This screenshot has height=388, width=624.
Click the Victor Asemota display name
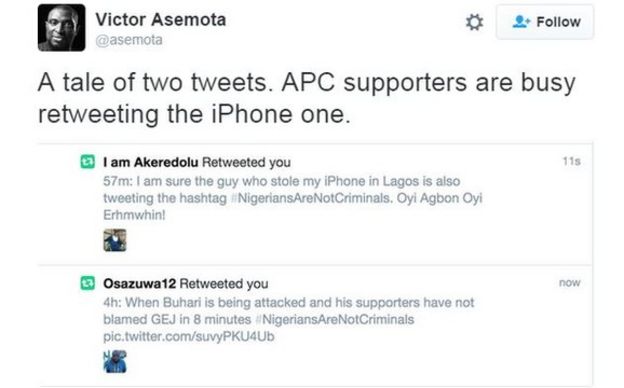pyautogui.click(x=160, y=19)
